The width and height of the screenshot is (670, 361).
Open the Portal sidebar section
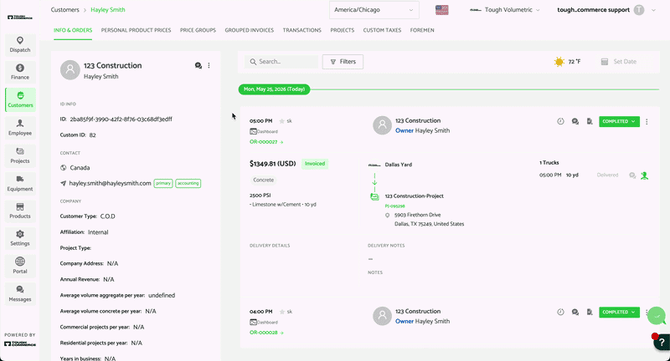(20, 266)
